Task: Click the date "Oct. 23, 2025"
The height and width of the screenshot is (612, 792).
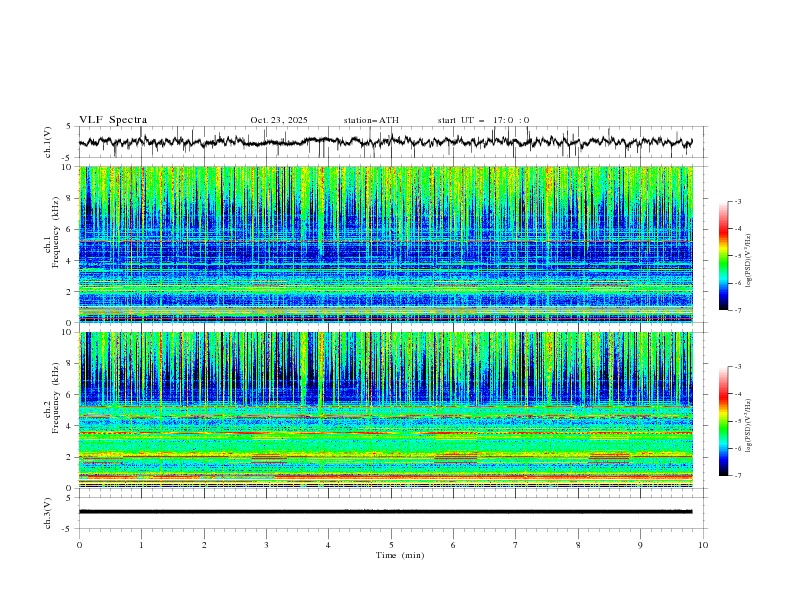Action: click(x=279, y=120)
